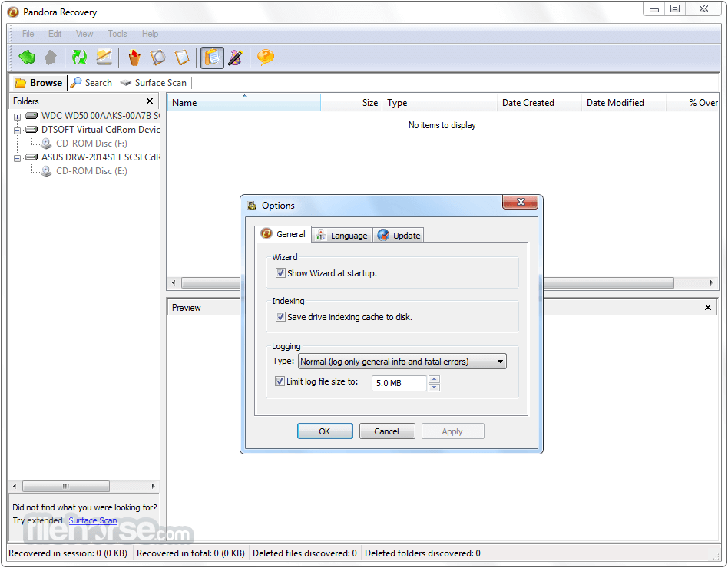Image resolution: width=728 pixels, height=568 pixels.
Task: Open the View menu
Action: [84, 34]
